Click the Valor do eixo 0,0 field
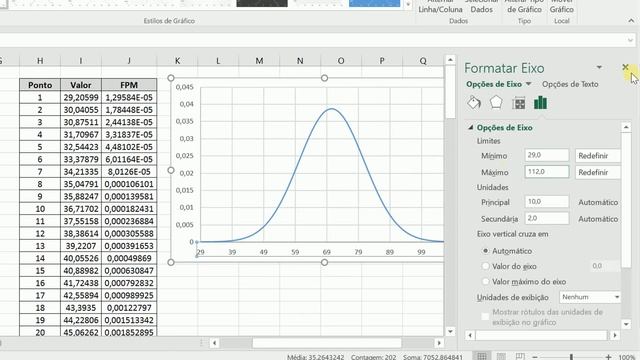Viewport: 640px width, 360px height. pyautogui.click(x=605, y=266)
